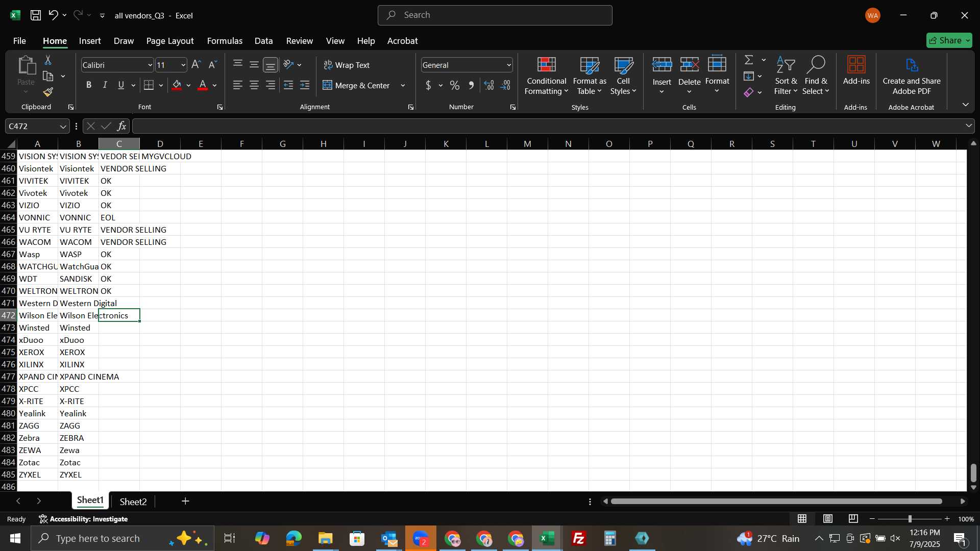Apply Comma Style format
Screen dimensions: 980x551
[x=471, y=85]
